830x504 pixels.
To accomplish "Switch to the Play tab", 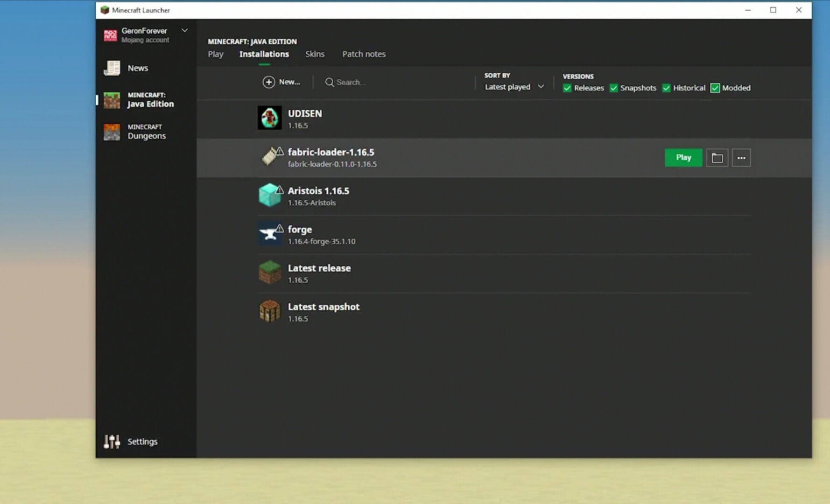I will click(x=216, y=54).
